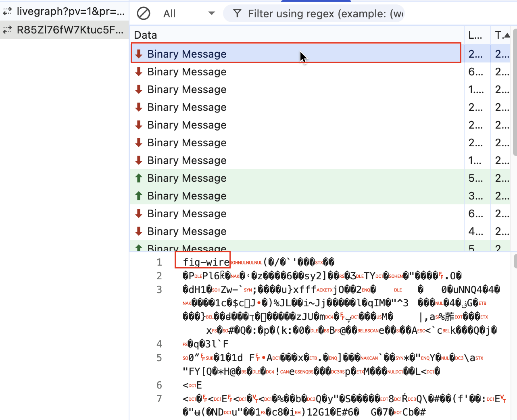Screen dimensions: 517x420
Task: Click red down arrow on highlighted Binary Message
Action: pyautogui.click(x=139, y=54)
